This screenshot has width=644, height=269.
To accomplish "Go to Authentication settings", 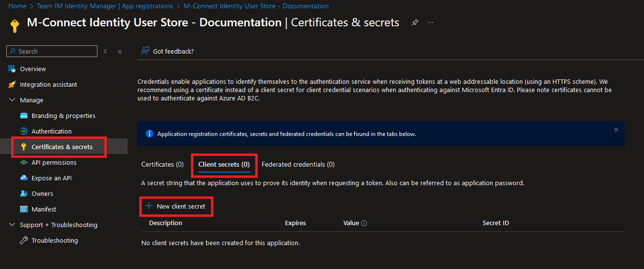I will [52, 131].
